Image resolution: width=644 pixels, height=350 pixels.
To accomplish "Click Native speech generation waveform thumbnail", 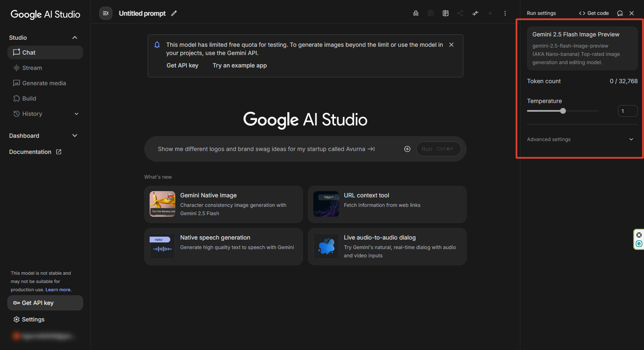I will 162,246.
